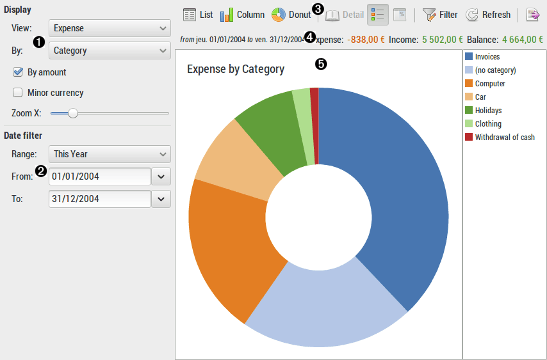Click the rate toggle icon next to legend
This screenshot has width=547, height=360.
click(399, 15)
